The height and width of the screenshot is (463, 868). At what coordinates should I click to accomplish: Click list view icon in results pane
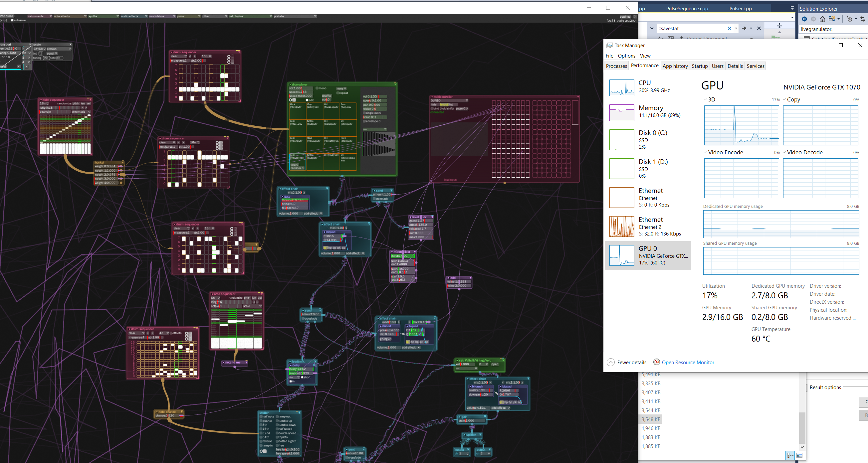tap(790, 455)
